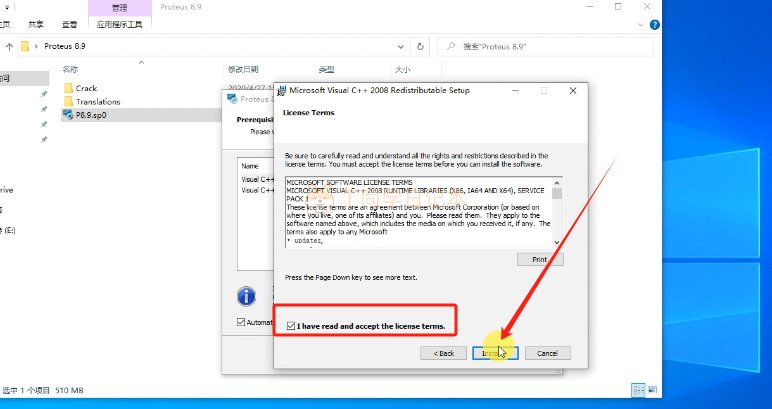This screenshot has height=409, width=772.
Task: Click the Visual C++ setup title bar icon
Action: coord(283,90)
